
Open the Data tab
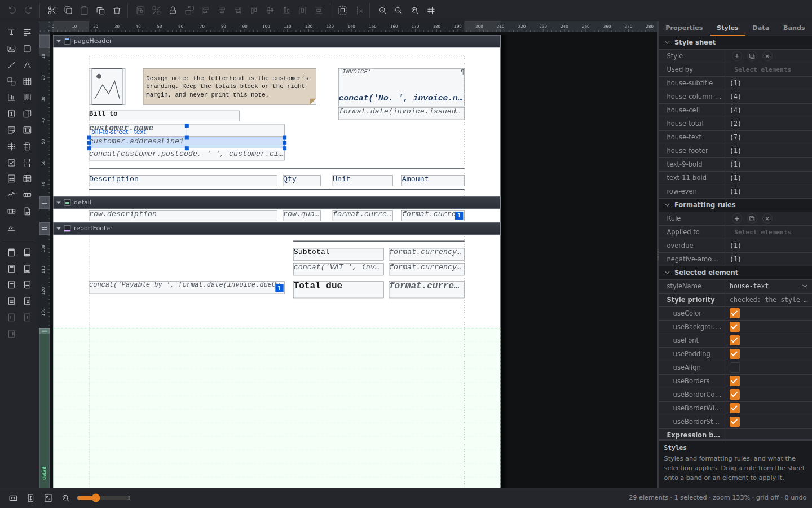coord(761,28)
